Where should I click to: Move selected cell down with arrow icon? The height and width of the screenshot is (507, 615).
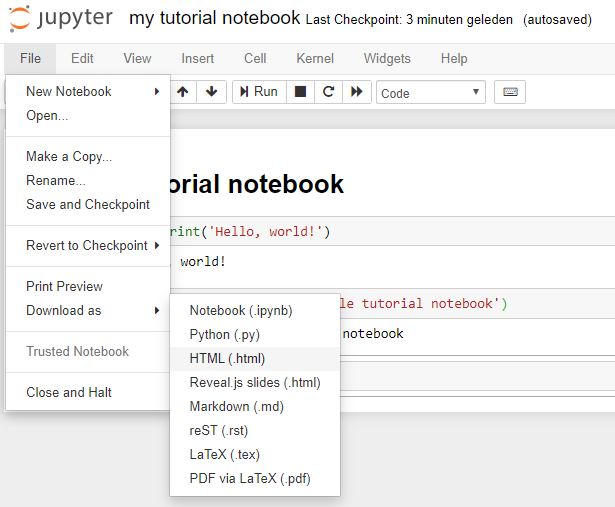pyautogui.click(x=211, y=92)
